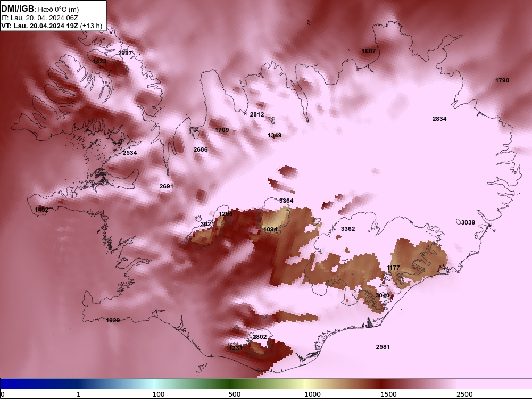The height and width of the screenshot is (399, 532).
Task: Click the 0 tick on color scale
Action: point(3,394)
